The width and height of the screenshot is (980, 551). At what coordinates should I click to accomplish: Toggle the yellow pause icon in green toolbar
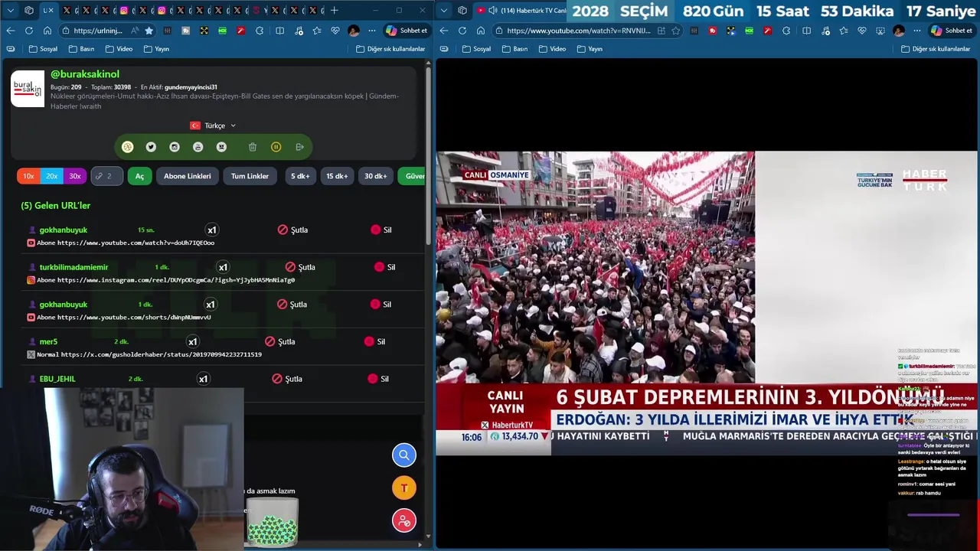pos(276,147)
